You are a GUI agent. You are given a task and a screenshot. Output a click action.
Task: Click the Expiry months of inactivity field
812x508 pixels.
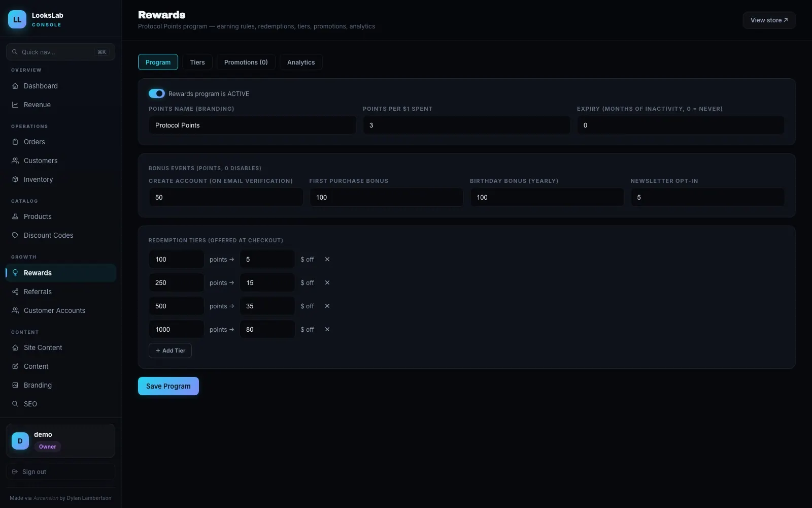tap(681, 125)
